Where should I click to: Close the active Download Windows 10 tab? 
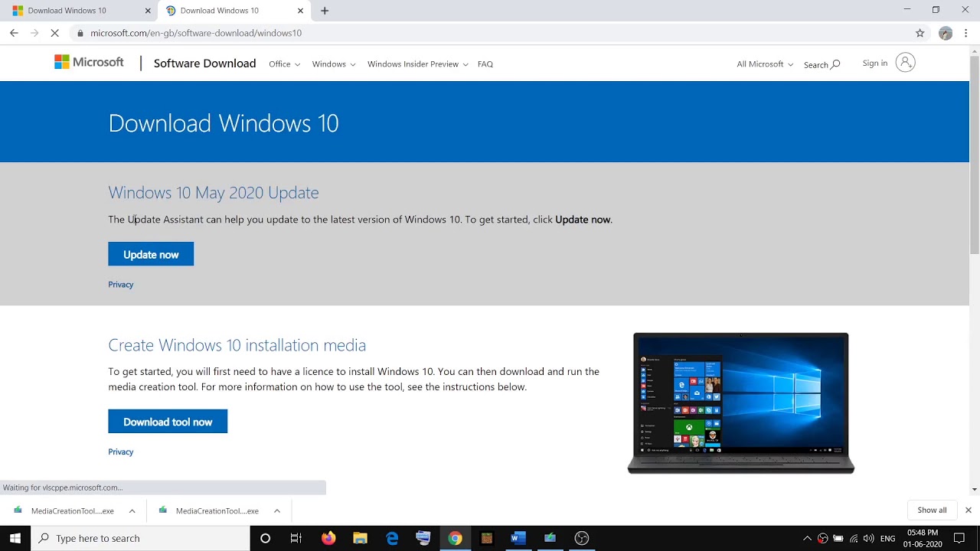pos(300,11)
